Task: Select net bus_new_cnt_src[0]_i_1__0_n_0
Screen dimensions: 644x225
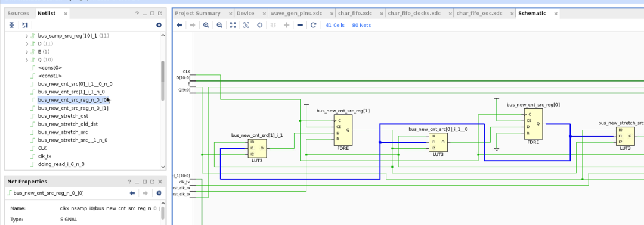Action: pyautogui.click(x=75, y=84)
